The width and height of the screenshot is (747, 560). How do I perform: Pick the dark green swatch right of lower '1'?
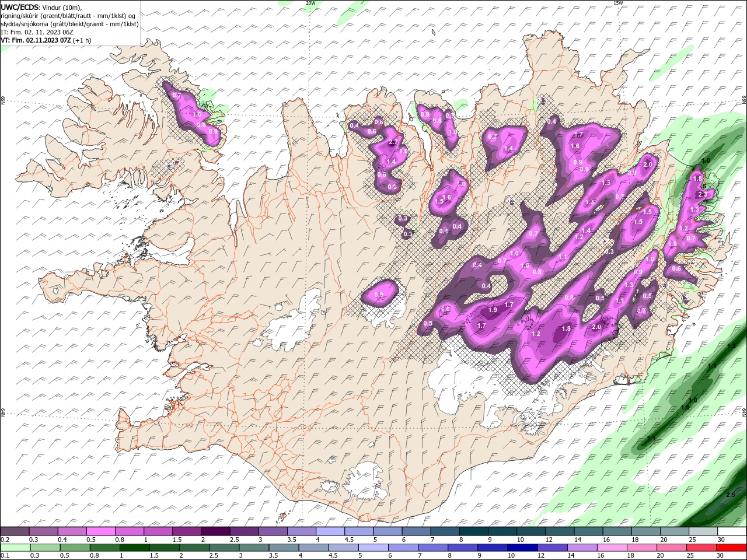135,548
